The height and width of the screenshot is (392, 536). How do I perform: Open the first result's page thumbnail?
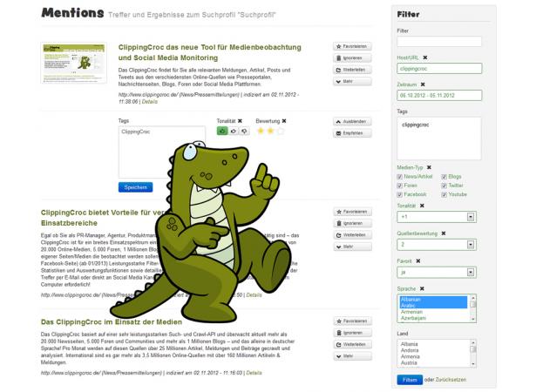pos(73,63)
